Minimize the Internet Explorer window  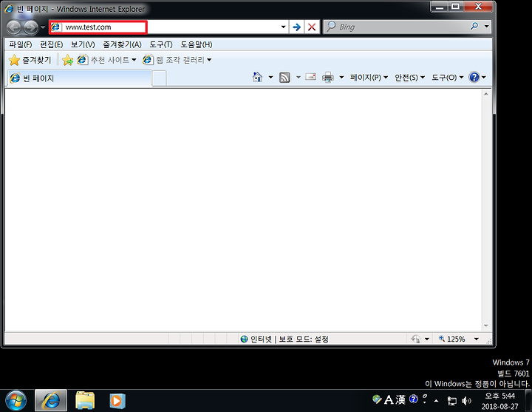440,7
